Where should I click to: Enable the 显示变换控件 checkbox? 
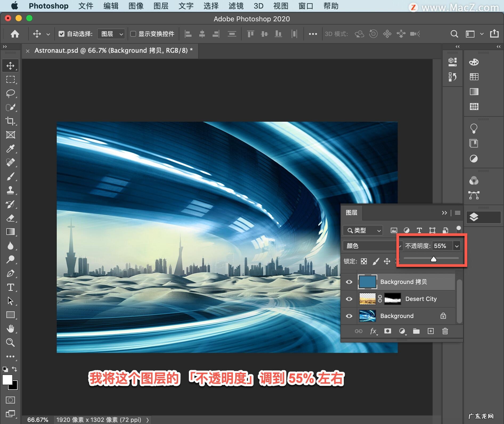(133, 34)
